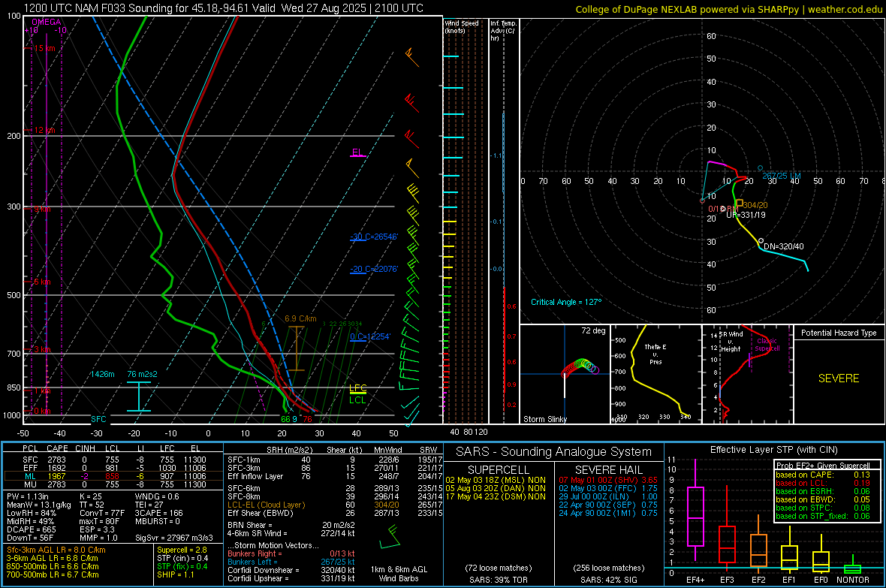
Task: Click the "SARS: 42% SIG" text
Action: [x=608, y=580]
